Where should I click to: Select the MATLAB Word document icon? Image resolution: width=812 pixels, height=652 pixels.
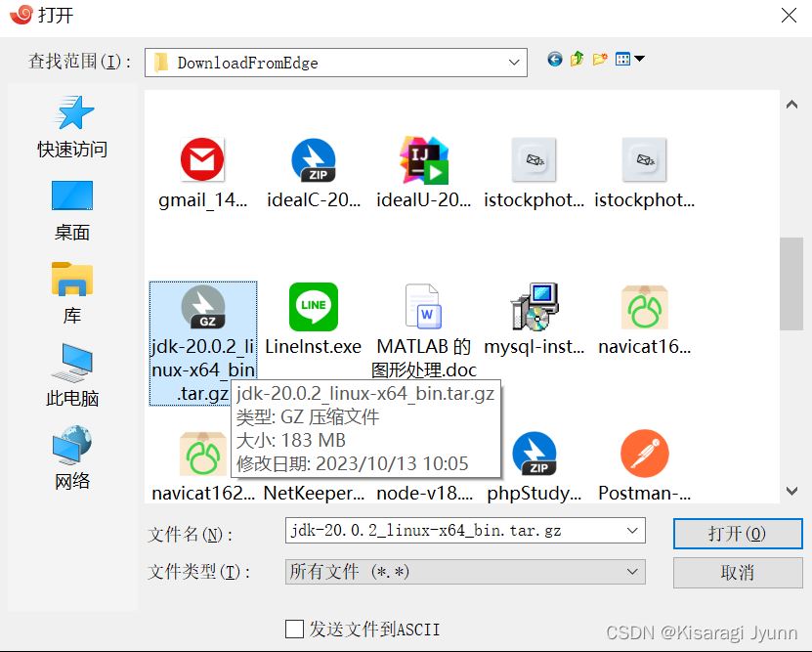click(424, 307)
